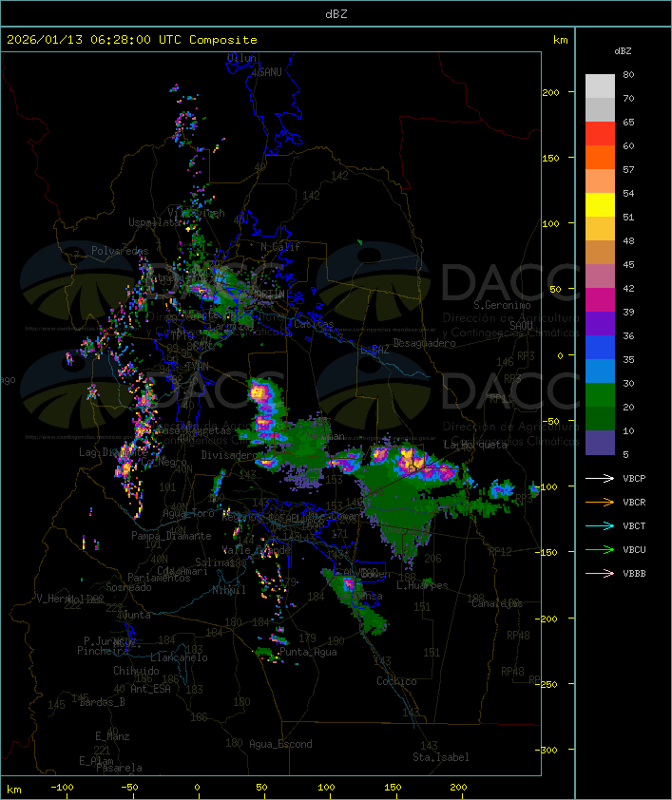The width and height of the screenshot is (672, 800).
Task: Click the green VBCU arrow icon
Action: point(600,549)
